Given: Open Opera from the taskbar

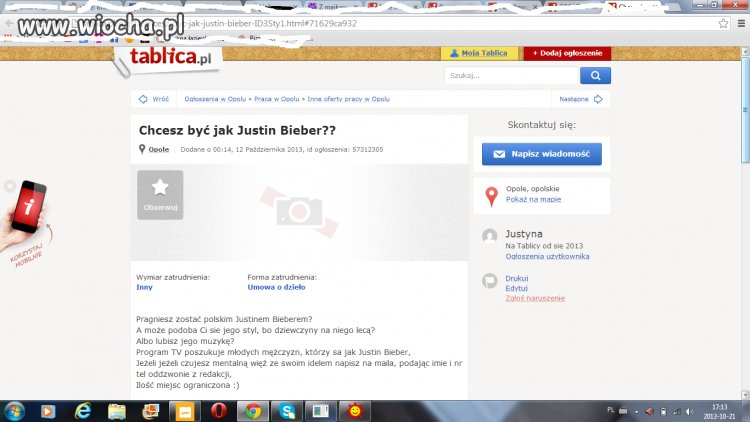Looking at the screenshot, I should click(219, 411).
